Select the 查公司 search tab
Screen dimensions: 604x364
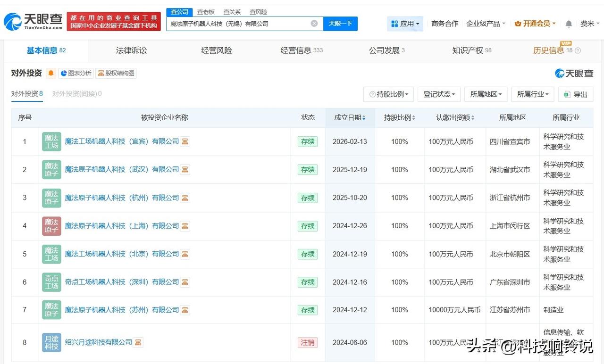pyautogui.click(x=179, y=12)
